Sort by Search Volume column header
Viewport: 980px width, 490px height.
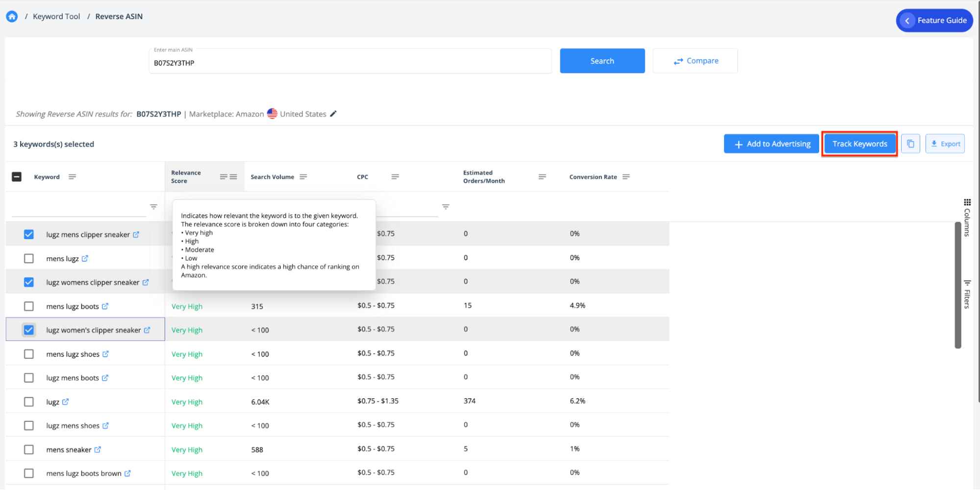pos(272,177)
